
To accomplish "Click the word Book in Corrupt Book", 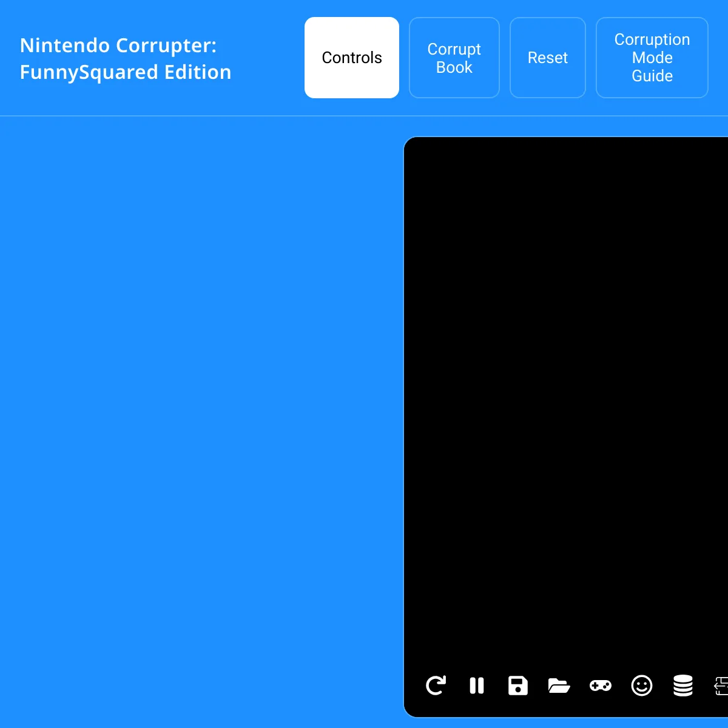I will pyautogui.click(x=454, y=67).
